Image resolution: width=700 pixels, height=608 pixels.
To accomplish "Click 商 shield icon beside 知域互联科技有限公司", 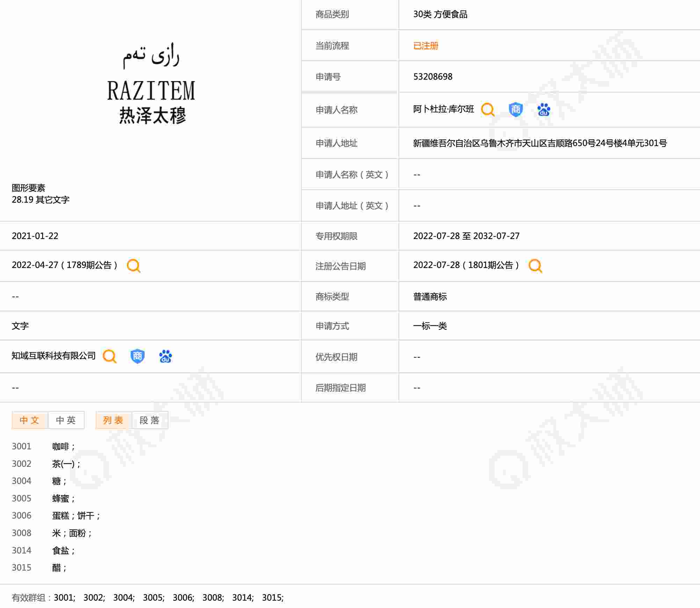I will pyautogui.click(x=137, y=356).
